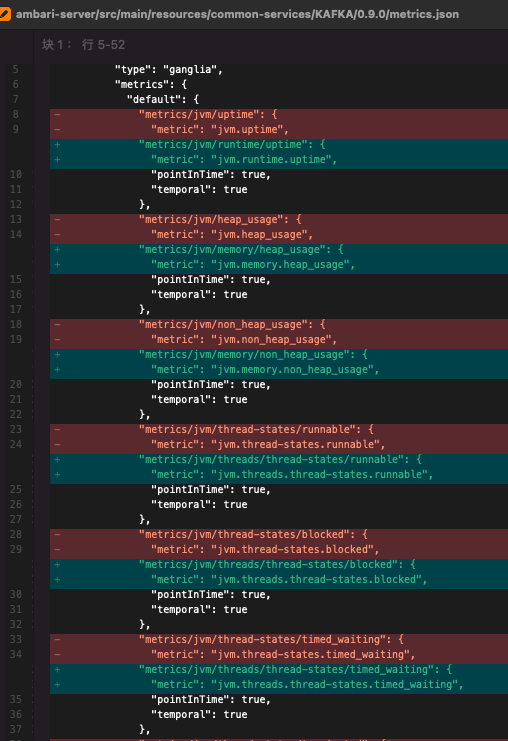Select removed line "metrics/jvm/thread-states/timed_waiting": {
Viewport: 508px width, 741px height.
click(x=279, y=640)
